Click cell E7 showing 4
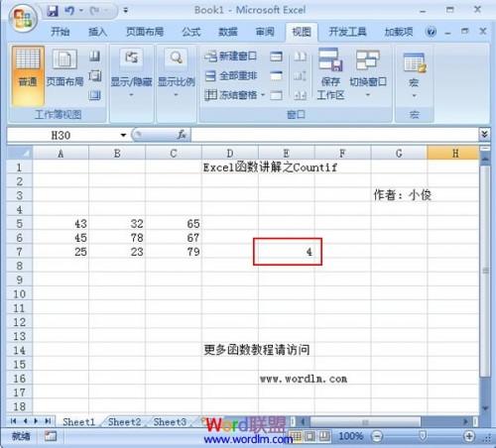This screenshot has height=448, width=496. pyautogui.click(x=287, y=252)
